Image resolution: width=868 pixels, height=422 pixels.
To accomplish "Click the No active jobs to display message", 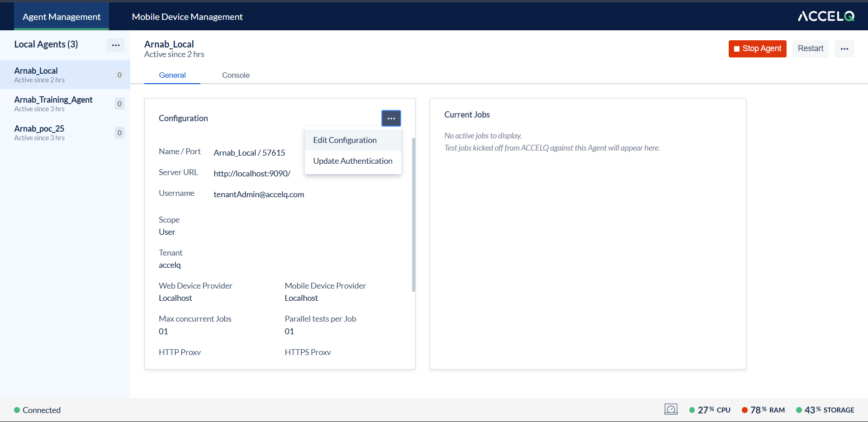I will pos(483,136).
